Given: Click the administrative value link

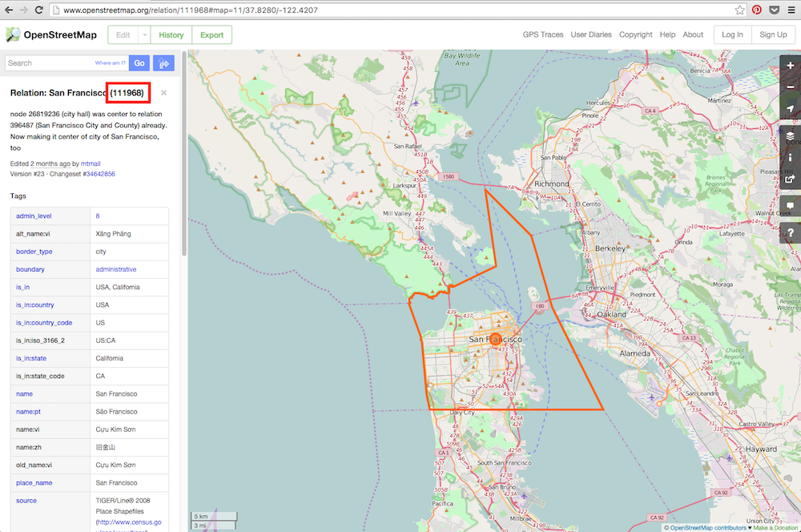Looking at the screenshot, I should pyautogui.click(x=116, y=269).
